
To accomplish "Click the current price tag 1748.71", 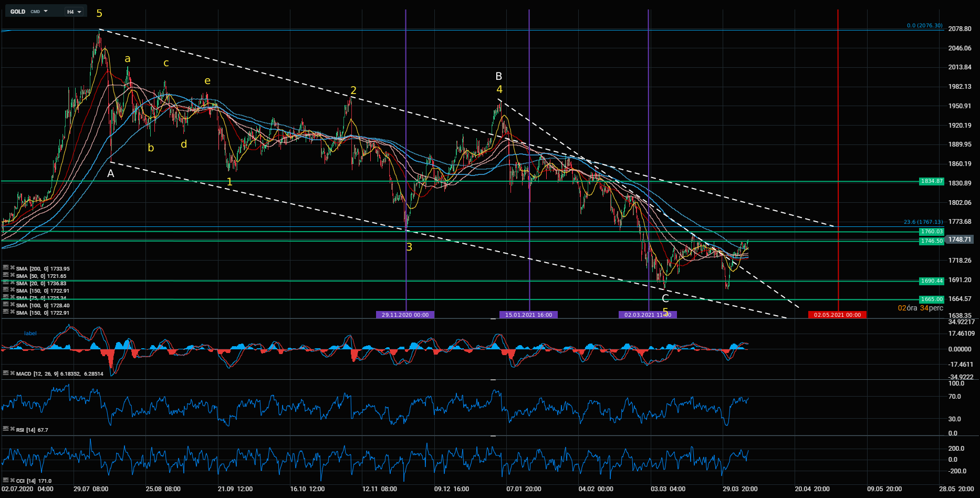I will point(960,240).
